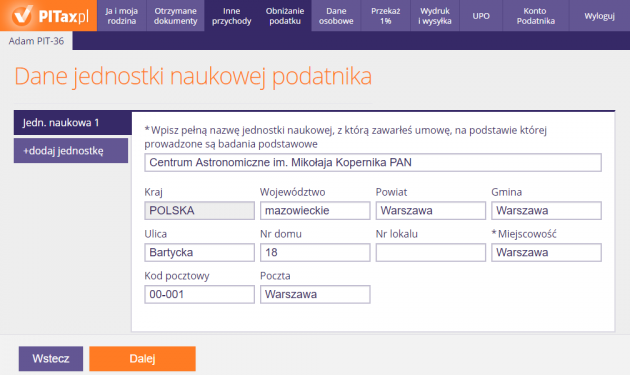Open the Ja i moja rodzina menu
The height and width of the screenshot is (375, 630).
(122, 16)
